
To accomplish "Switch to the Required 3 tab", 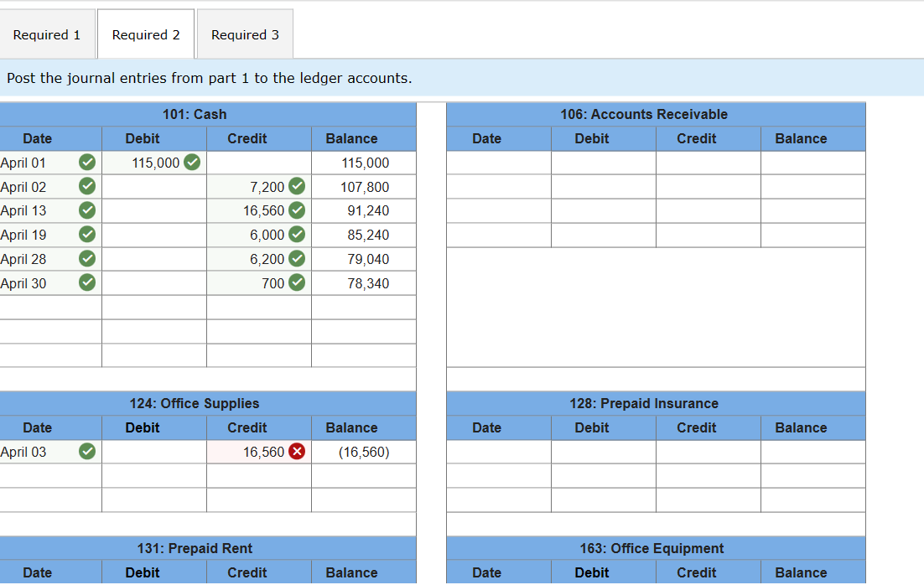I will pyautogui.click(x=245, y=34).
